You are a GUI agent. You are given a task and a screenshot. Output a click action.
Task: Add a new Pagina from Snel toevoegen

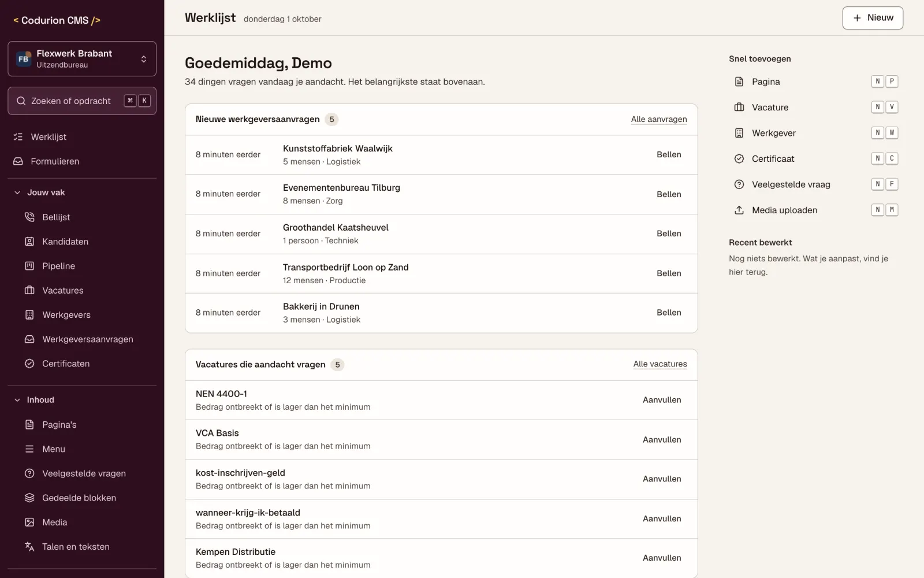[x=815, y=81]
